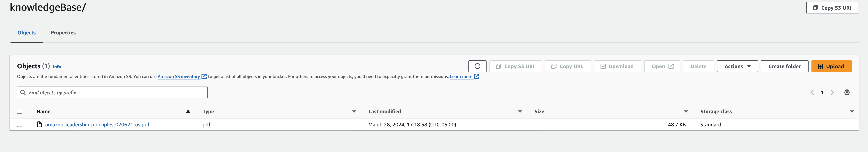Screen dimensions: 868x152
Task: Select all objects with header checkbox
Action: coord(20,111)
